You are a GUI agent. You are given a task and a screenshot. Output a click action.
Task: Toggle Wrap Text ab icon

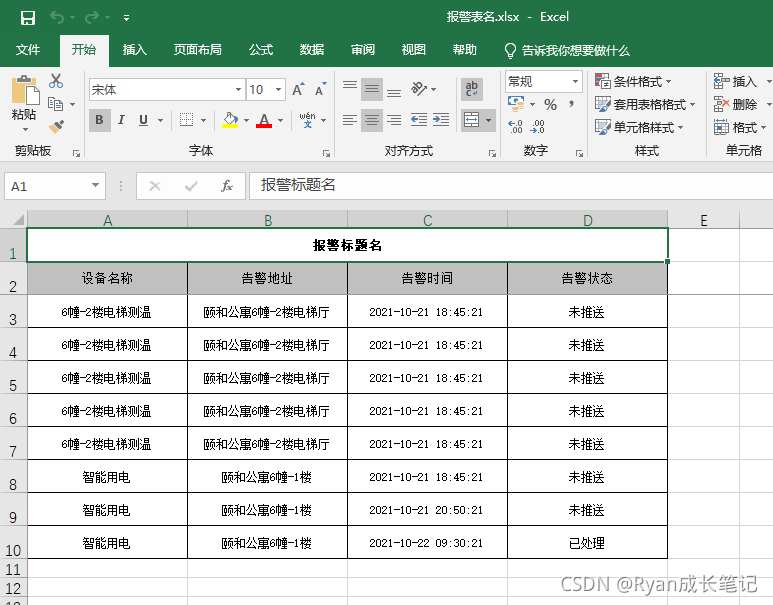click(x=472, y=89)
